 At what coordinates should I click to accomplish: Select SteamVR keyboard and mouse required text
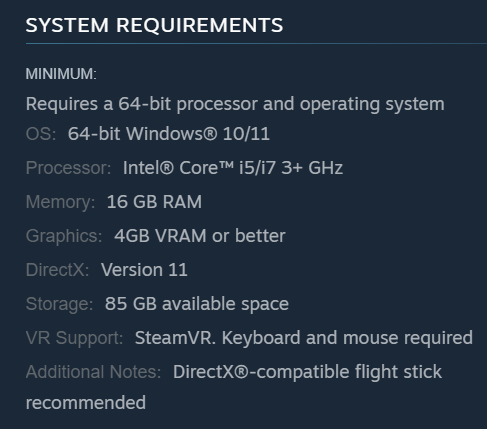coord(304,338)
